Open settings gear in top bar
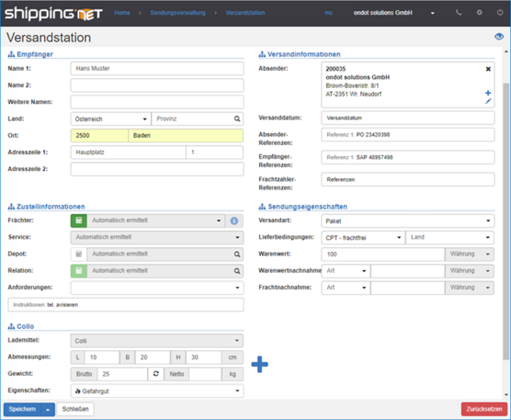 point(479,14)
